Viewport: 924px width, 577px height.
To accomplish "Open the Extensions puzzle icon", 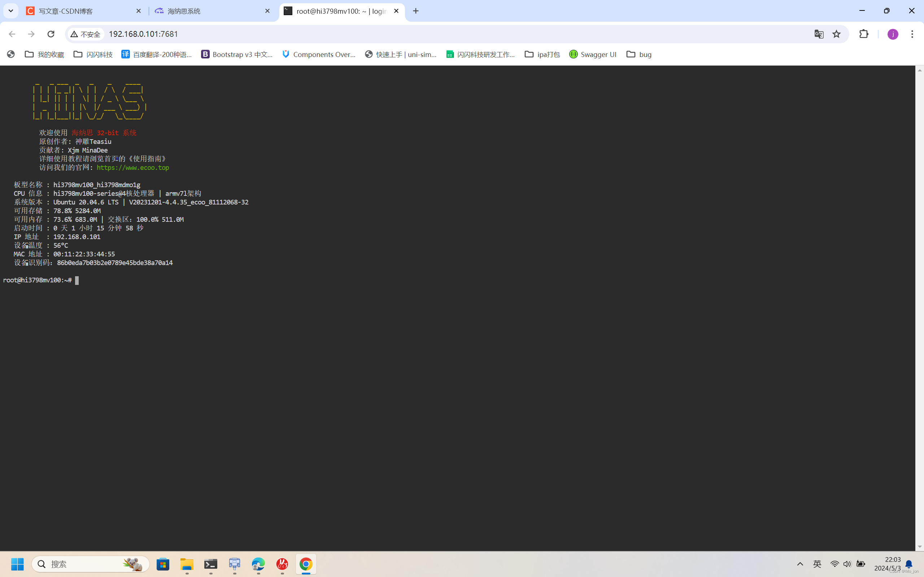I will [864, 34].
